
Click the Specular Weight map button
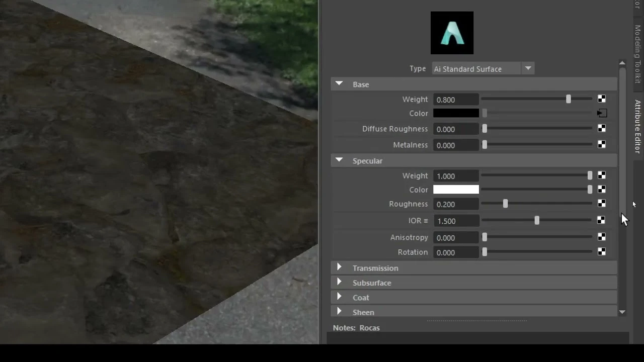(602, 175)
